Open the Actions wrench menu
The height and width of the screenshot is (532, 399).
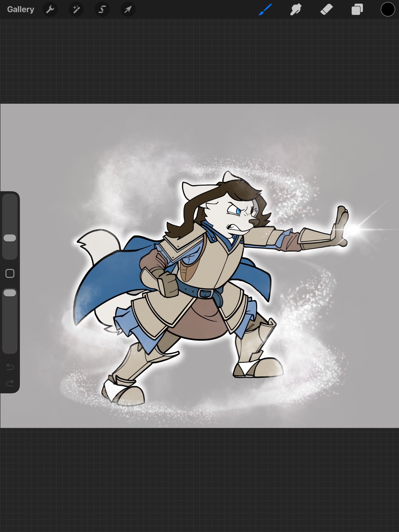click(50, 10)
